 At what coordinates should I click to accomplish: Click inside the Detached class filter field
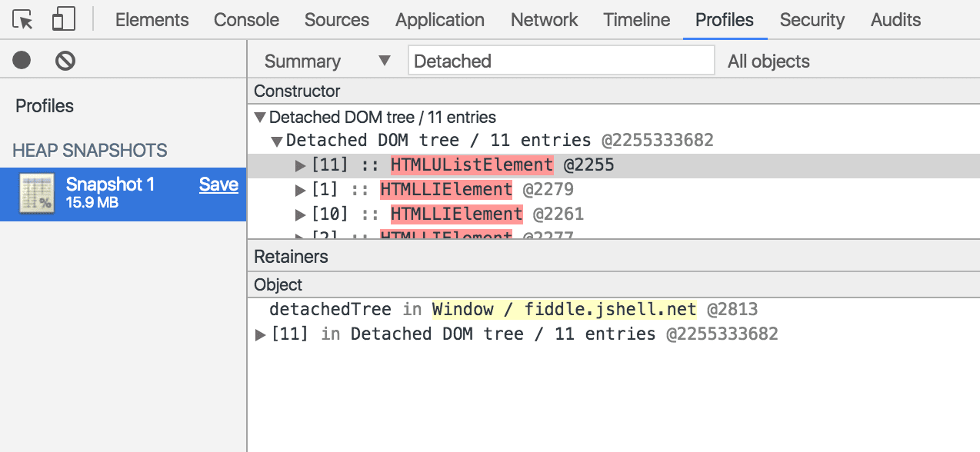point(562,61)
